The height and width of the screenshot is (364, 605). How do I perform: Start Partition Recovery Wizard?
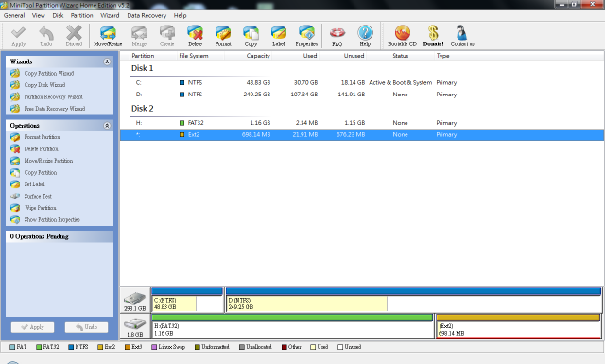click(54, 96)
